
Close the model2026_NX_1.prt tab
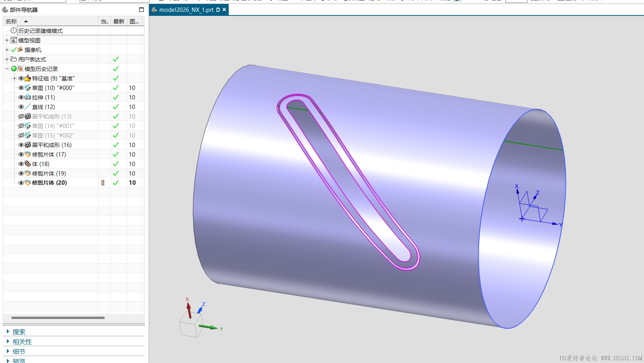click(224, 10)
